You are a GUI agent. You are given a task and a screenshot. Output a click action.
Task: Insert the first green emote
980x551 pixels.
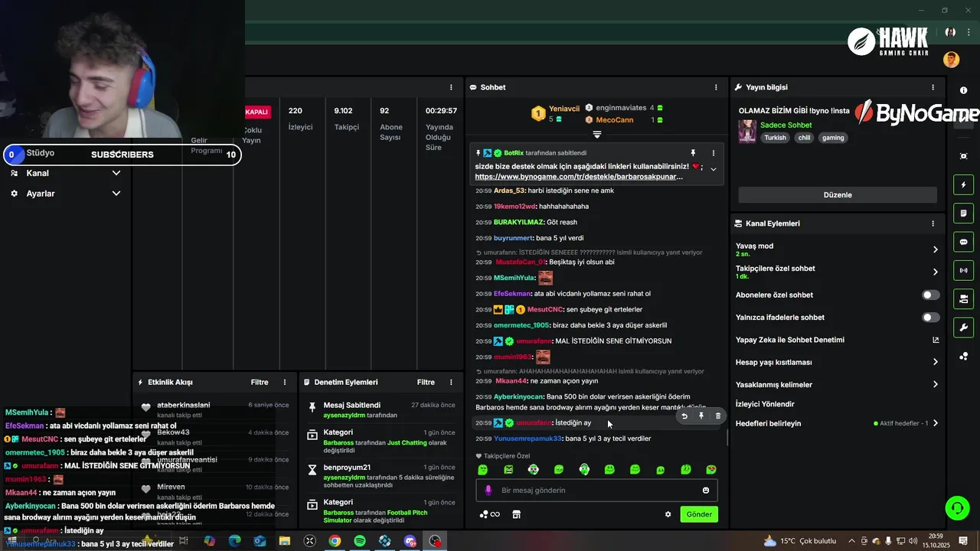(483, 470)
